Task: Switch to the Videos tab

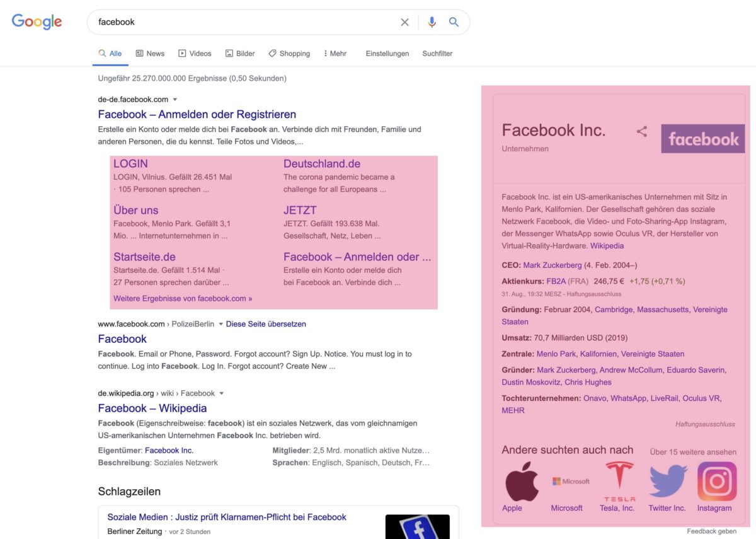Action: 195,54
